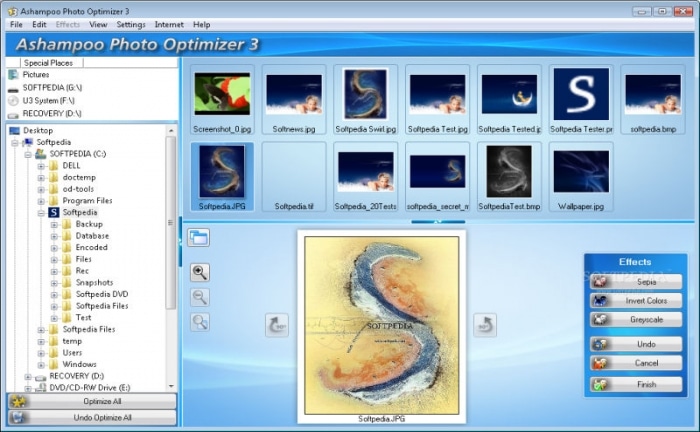Expand the Windows folder
The height and width of the screenshot is (432, 700).
(41, 365)
